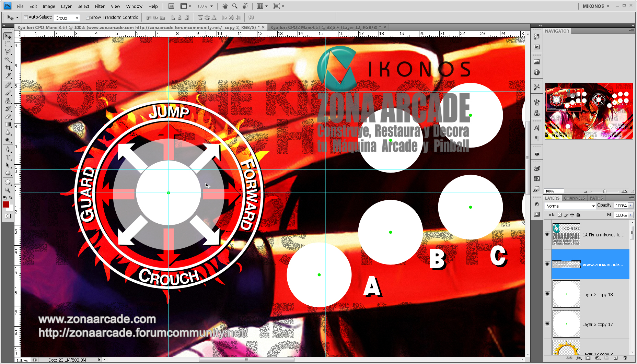Create a new layer group

tap(606, 358)
